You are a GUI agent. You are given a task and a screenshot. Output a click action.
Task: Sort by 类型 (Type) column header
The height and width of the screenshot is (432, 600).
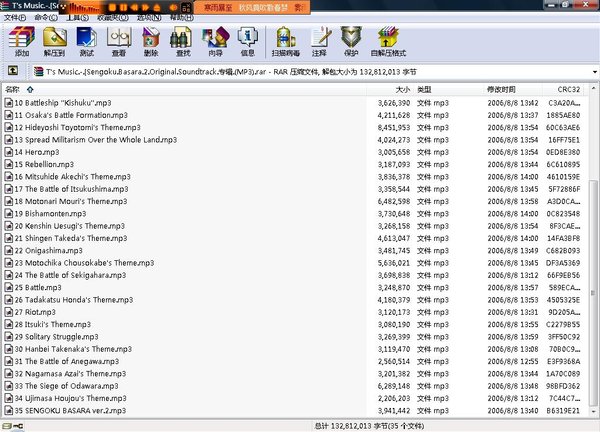pyautogui.click(x=448, y=90)
